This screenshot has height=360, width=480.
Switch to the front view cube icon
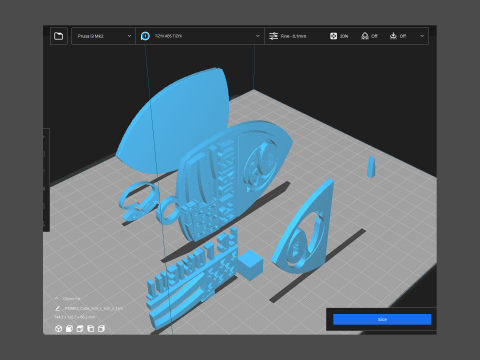69,329
